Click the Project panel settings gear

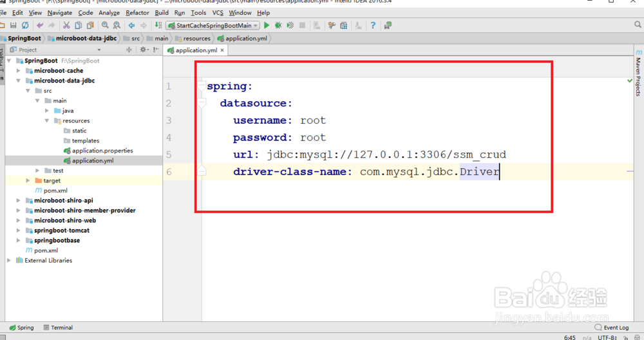pyautogui.click(x=143, y=50)
